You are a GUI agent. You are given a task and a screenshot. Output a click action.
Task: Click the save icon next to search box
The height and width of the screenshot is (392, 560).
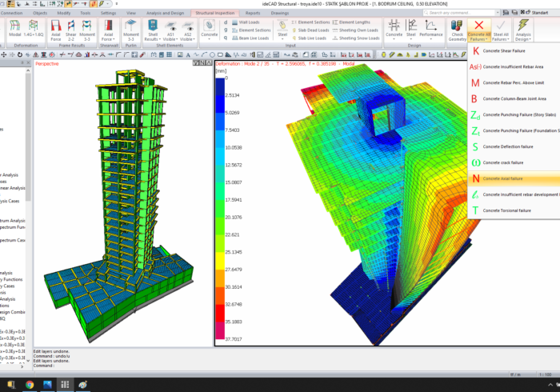[x=506, y=13]
